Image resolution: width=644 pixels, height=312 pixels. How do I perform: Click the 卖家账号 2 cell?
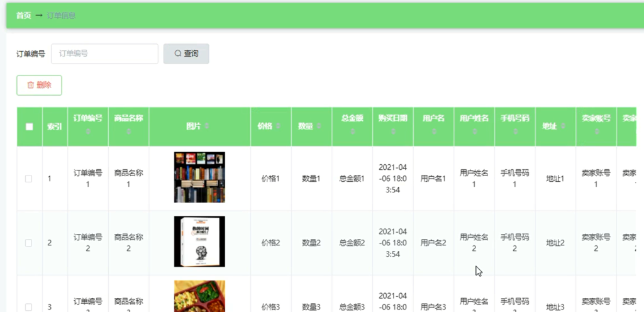[x=596, y=243]
